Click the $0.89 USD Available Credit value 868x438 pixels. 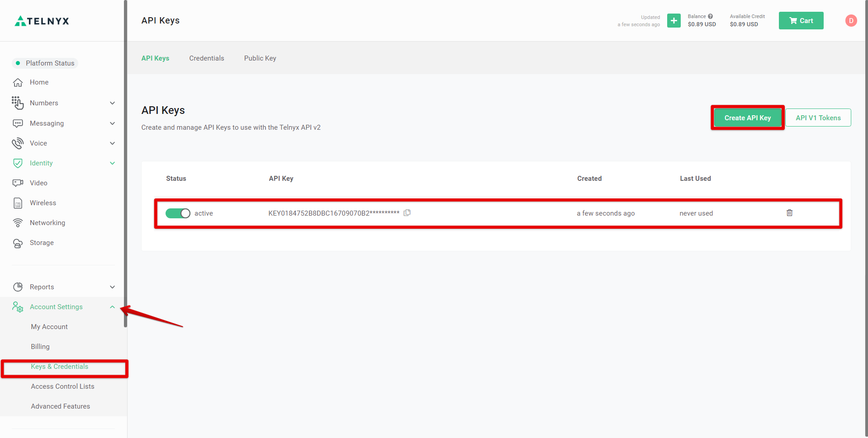coord(744,24)
